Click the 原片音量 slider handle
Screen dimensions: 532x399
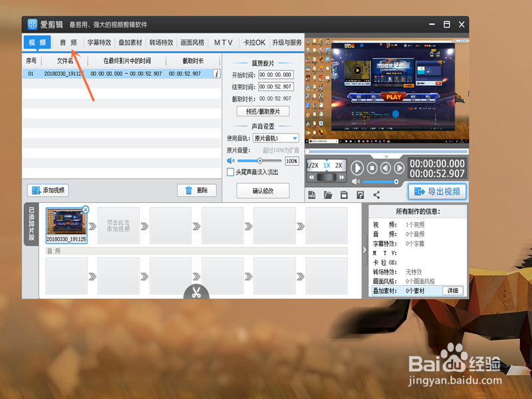(x=260, y=161)
